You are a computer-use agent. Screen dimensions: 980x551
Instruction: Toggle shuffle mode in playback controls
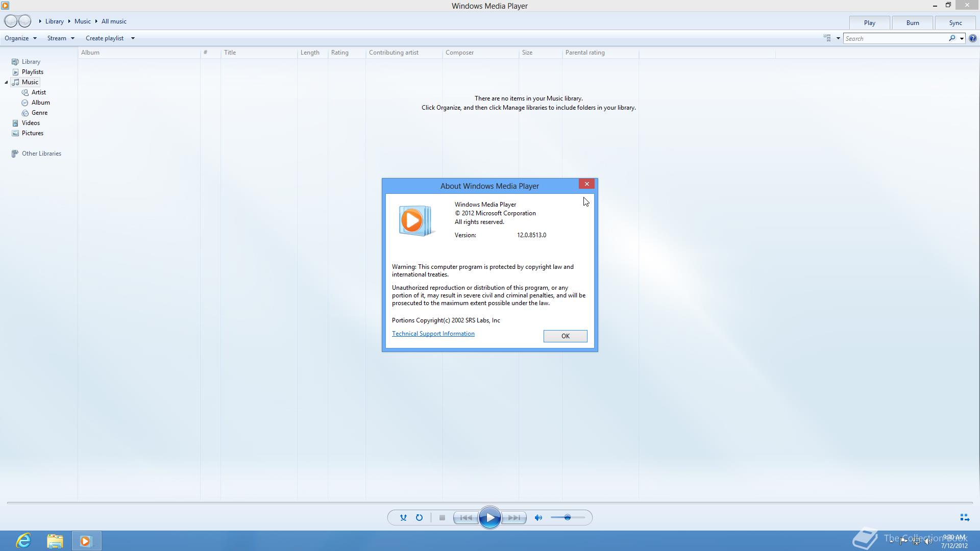pyautogui.click(x=403, y=518)
